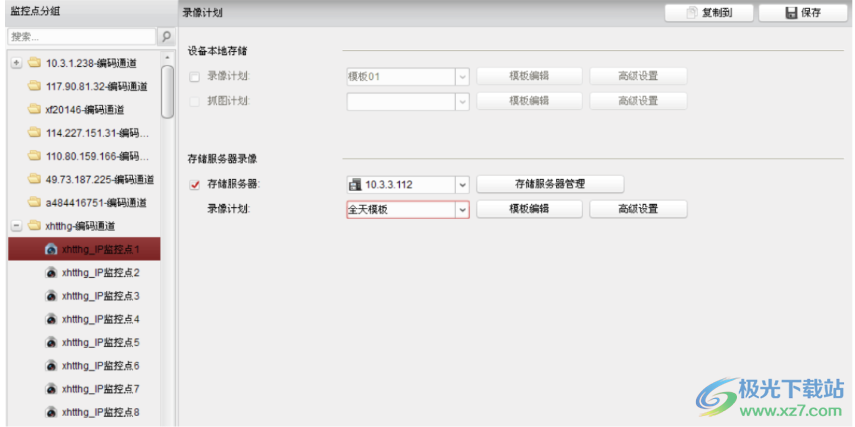Collapse the xhtthg-编码通道 group
The width and height of the screenshot is (855, 427).
16,225
